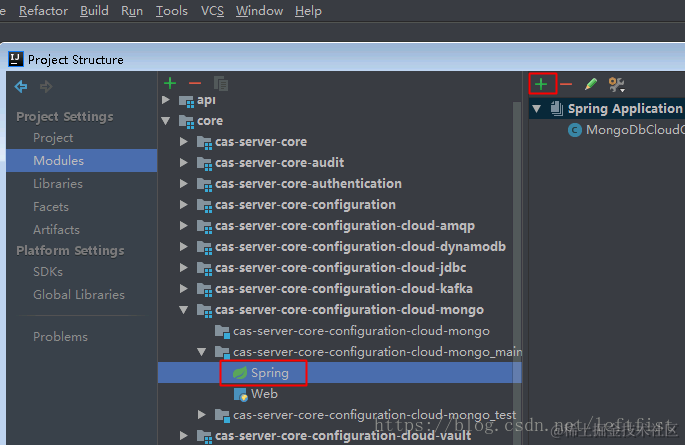Click the Copy module icon
The width and height of the screenshot is (685, 445).
tap(221, 83)
